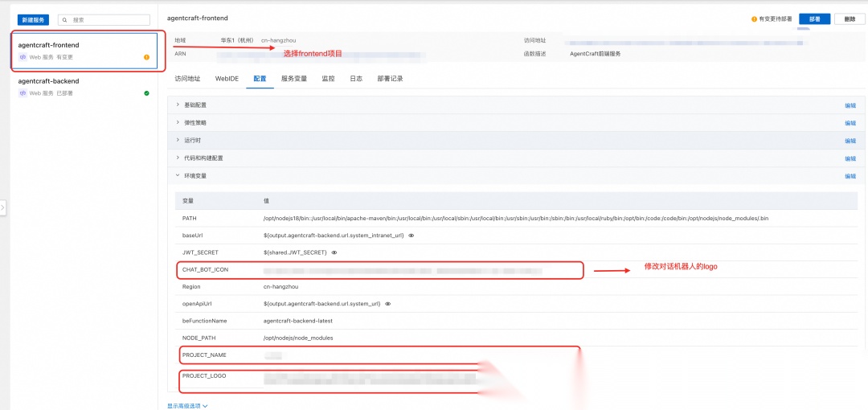Switch to the 访问地址 tab

pos(187,79)
